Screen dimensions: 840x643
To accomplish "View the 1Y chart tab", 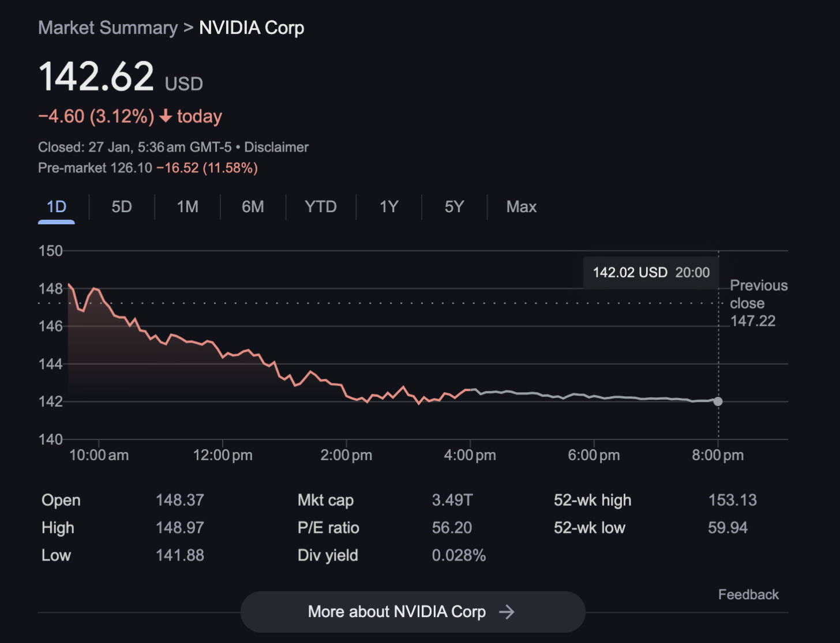I will tap(389, 207).
